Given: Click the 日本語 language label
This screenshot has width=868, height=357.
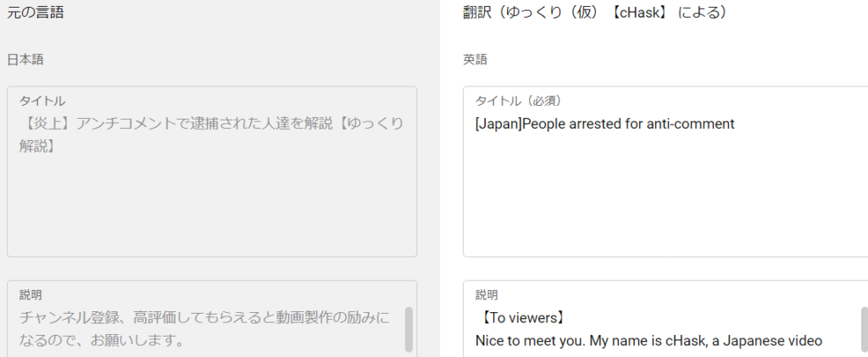Looking at the screenshot, I should [25, 59].
